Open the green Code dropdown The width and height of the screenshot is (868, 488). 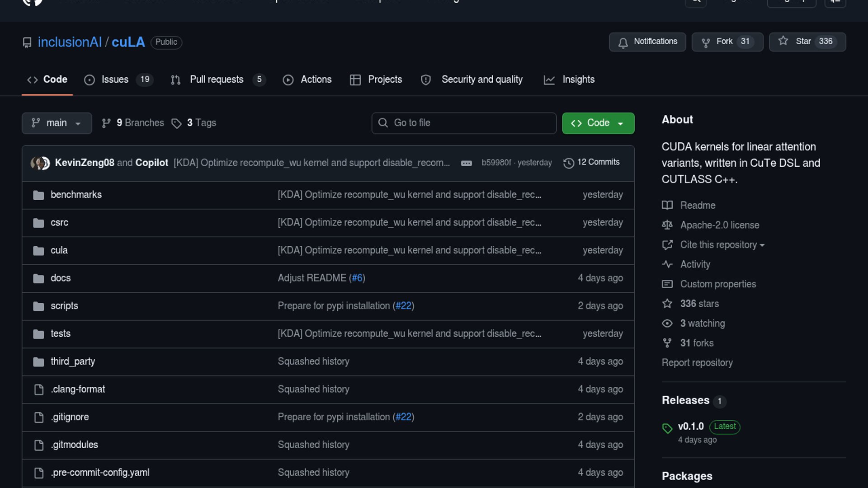point(598,123)
